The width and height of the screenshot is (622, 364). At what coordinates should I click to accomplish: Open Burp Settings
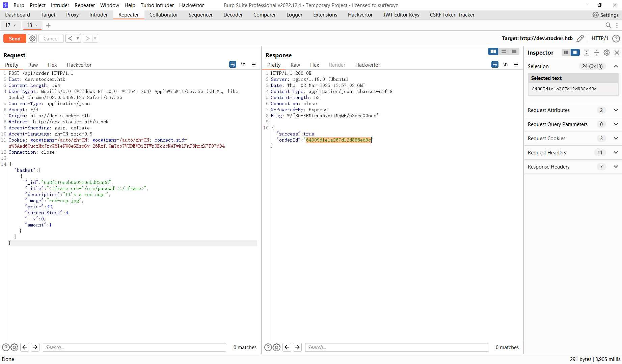[x=605, y=15]
